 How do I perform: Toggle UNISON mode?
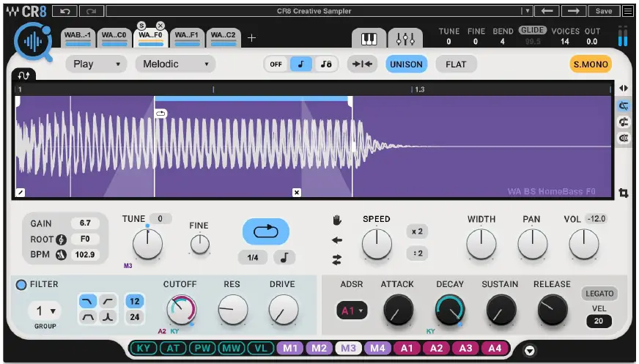coord(406,64)
